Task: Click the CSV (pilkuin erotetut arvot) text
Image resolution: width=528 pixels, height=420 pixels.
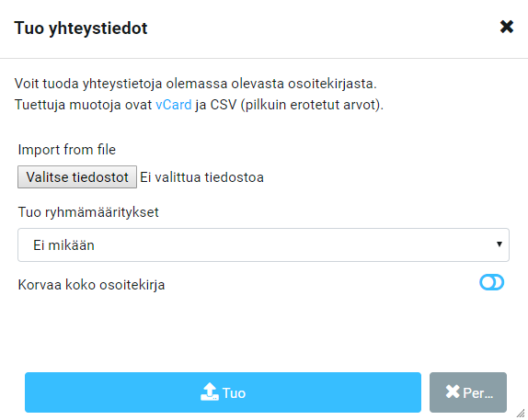Action: pyautogui.click(x=297, y=105)
